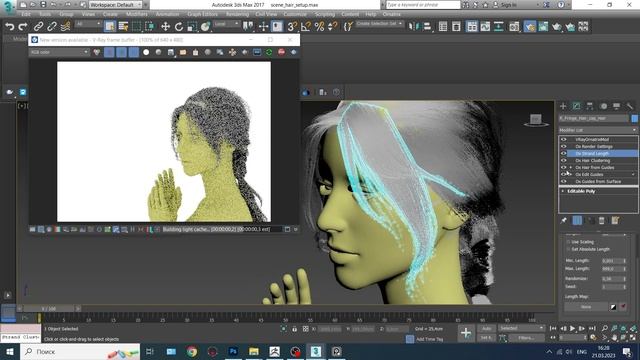Click the Auto key button

click(486, 329)
